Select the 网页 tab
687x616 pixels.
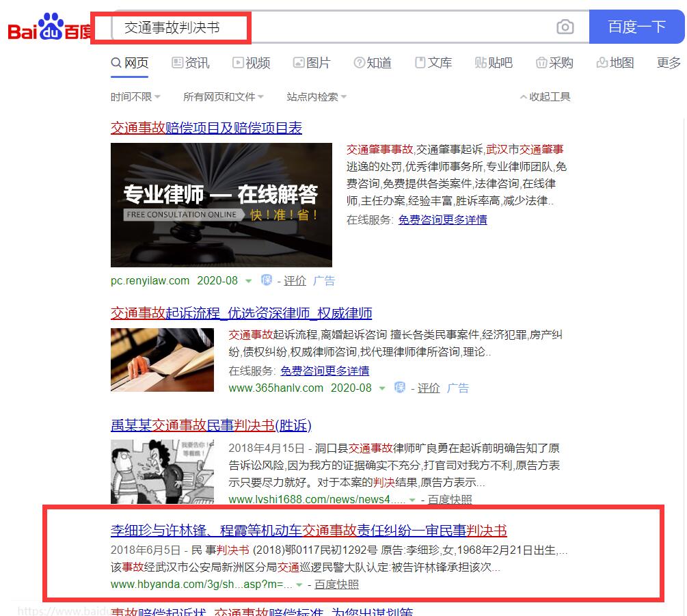tap(130, 63)
